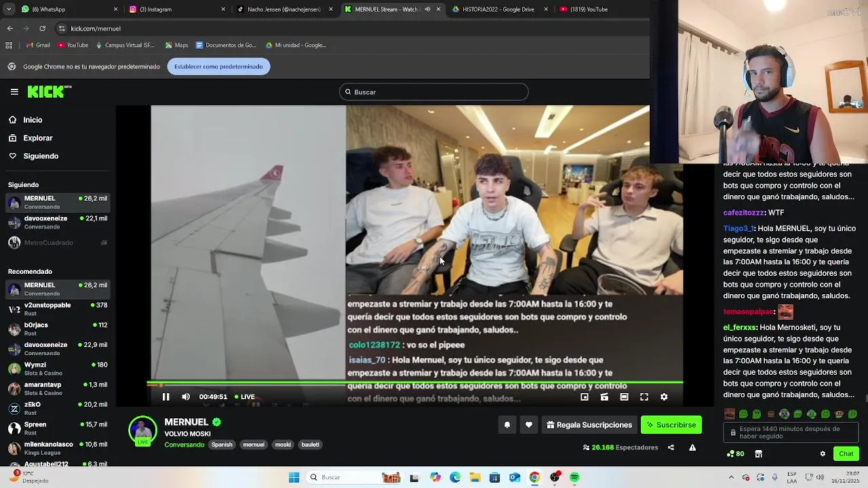
Task: Click the green Chat send button
Action: click(x=846, y=454)
